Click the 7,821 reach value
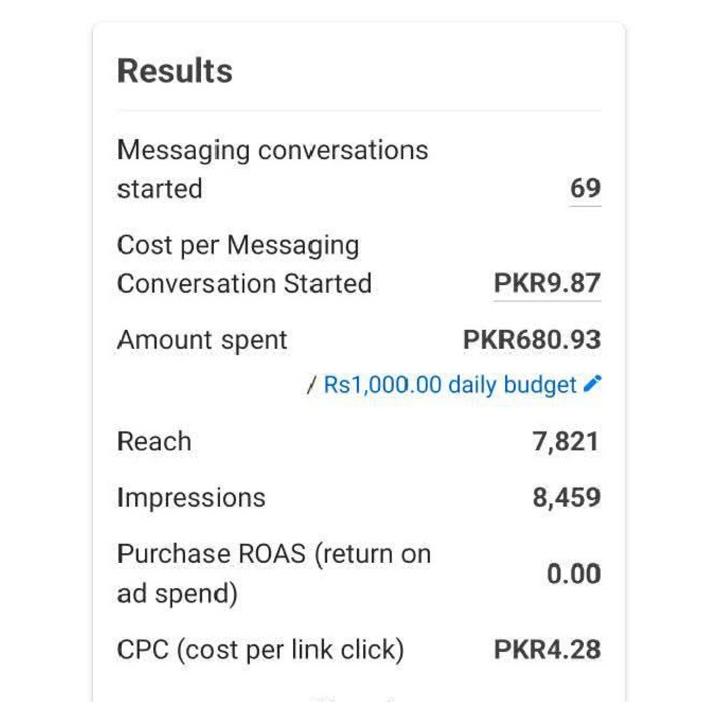The image size is (728, 728). (x=566, y=441)
